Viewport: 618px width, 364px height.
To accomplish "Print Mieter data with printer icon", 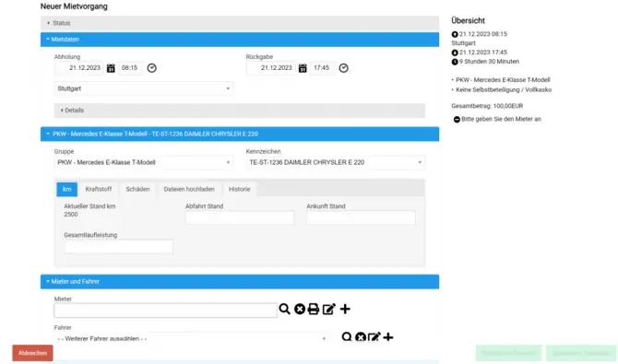I will tap(314, 309).
